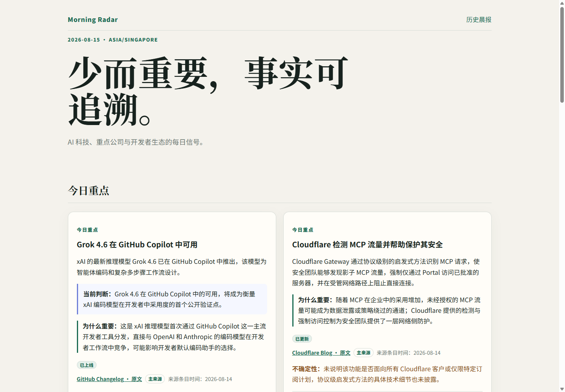Open the Morning Radar home link
565x392 pixels.
coord(93,20)
